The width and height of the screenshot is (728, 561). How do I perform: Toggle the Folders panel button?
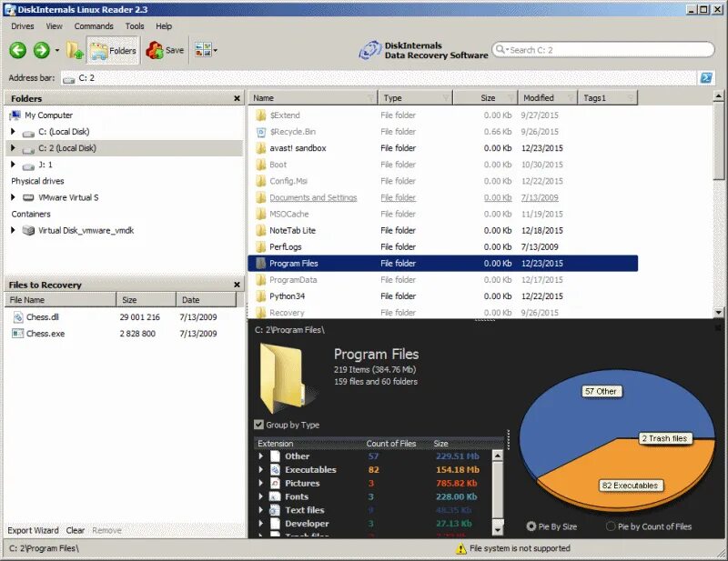click(113, 50)
